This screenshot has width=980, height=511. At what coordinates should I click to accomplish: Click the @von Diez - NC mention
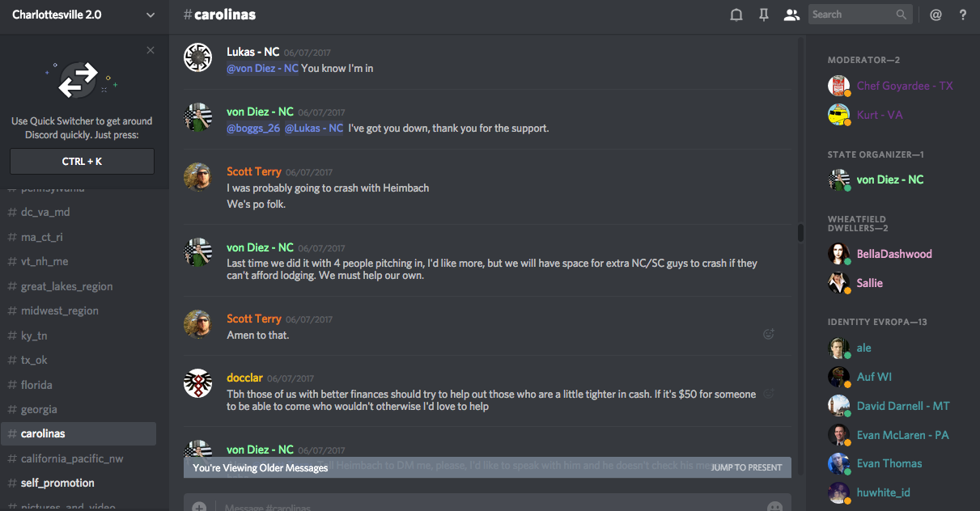[262, 69]
